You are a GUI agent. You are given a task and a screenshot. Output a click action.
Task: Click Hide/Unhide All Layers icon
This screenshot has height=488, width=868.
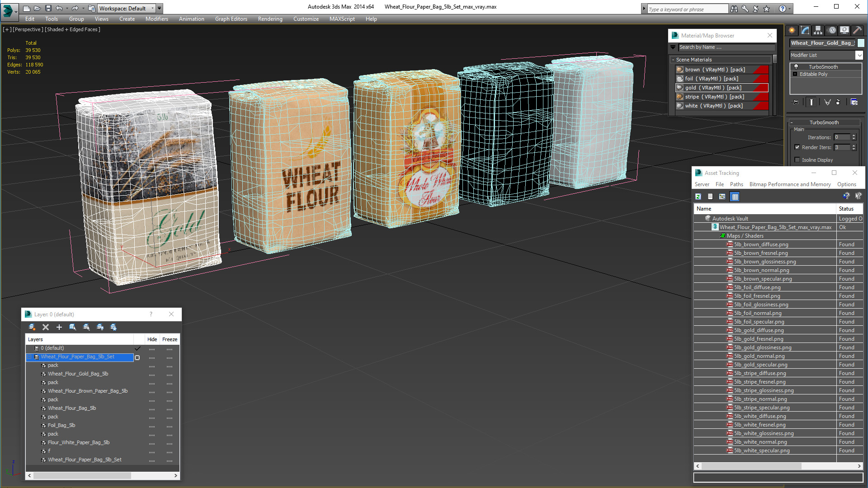[x=100, y=327]
